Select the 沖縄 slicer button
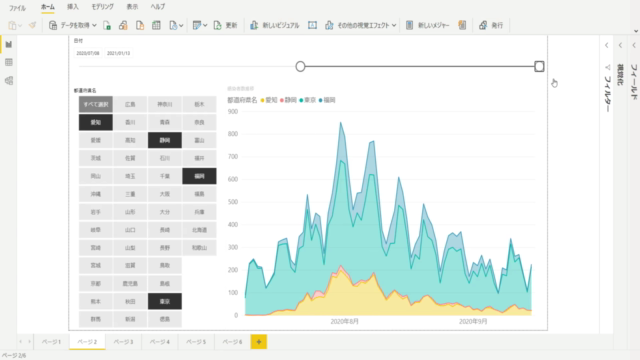Screen dimensions: 640x360 click(96, 194)
